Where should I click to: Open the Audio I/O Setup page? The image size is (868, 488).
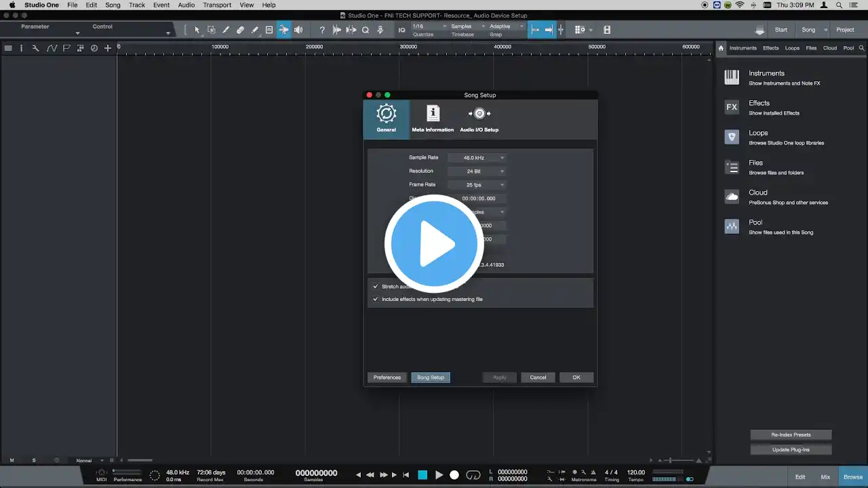(479, 119)
